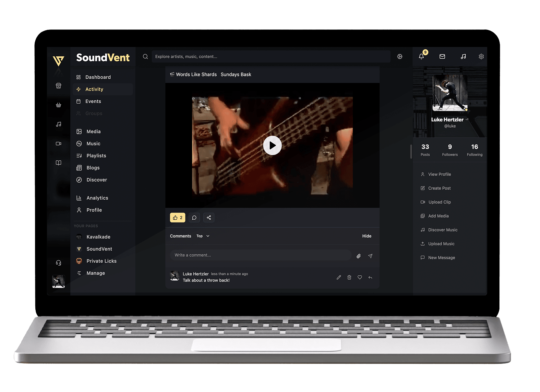Open the headphones icon near sidebar bottom

(x=58, y=262)
